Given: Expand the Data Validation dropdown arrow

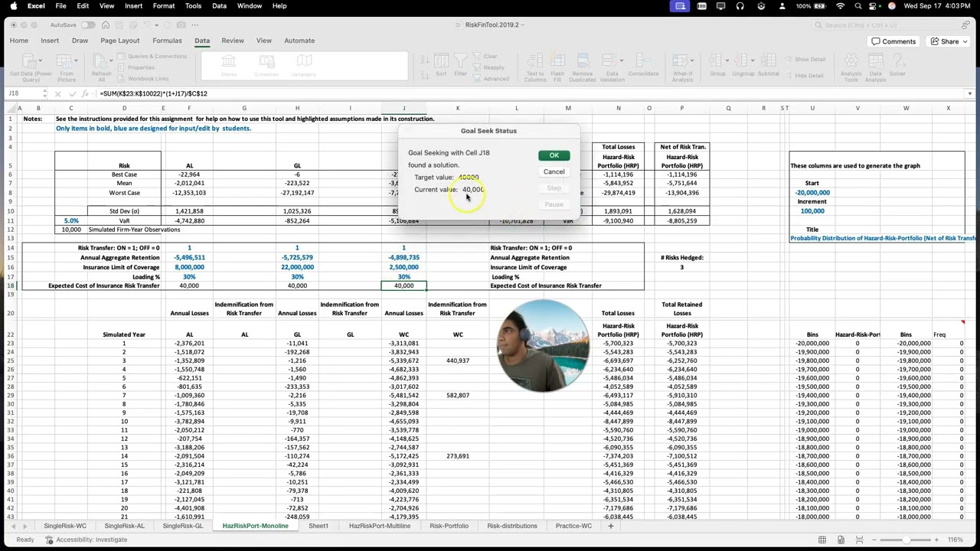Looking at the screenshot, I should pos(622,60).
